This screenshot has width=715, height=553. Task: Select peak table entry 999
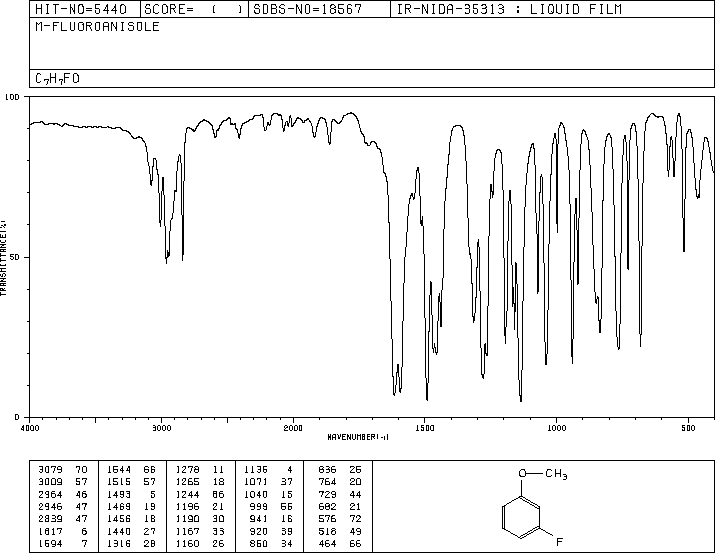[271, 506]
